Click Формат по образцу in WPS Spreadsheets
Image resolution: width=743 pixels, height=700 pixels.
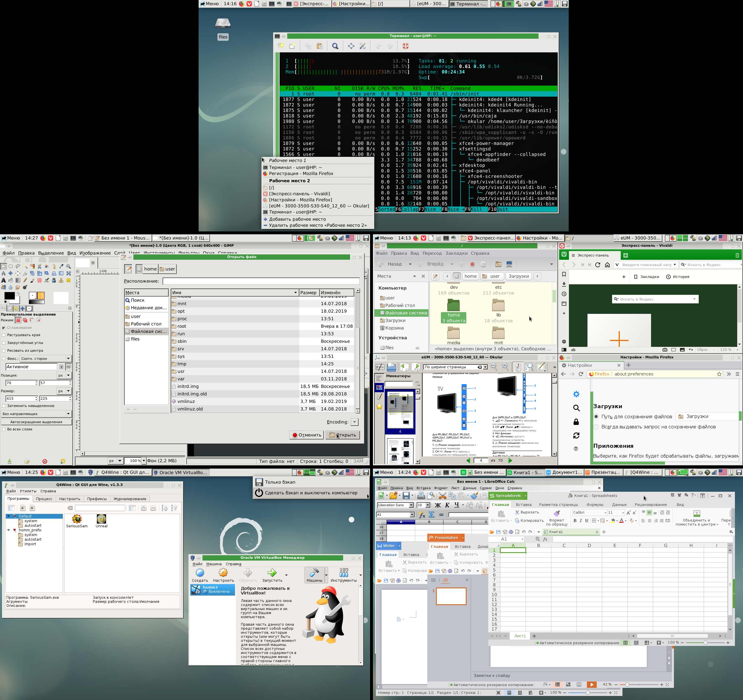coord(557,518)
